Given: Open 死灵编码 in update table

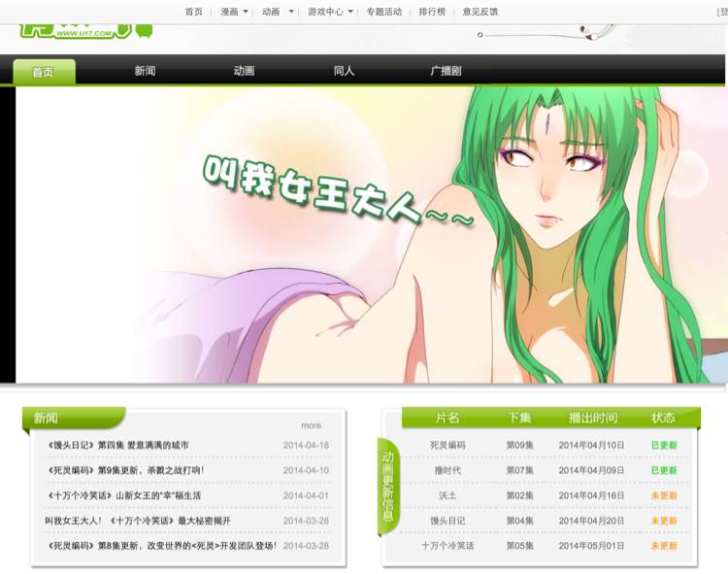Looking at the screenshot, I should [447, 445].
